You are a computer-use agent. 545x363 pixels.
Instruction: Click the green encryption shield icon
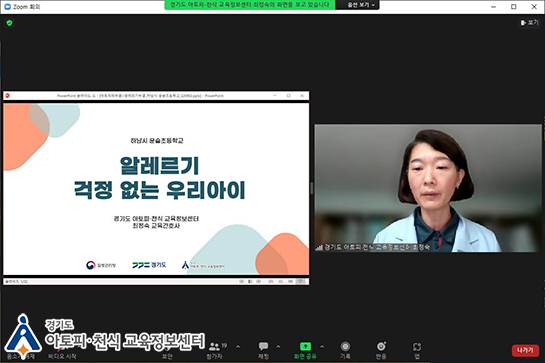[9, 23]
